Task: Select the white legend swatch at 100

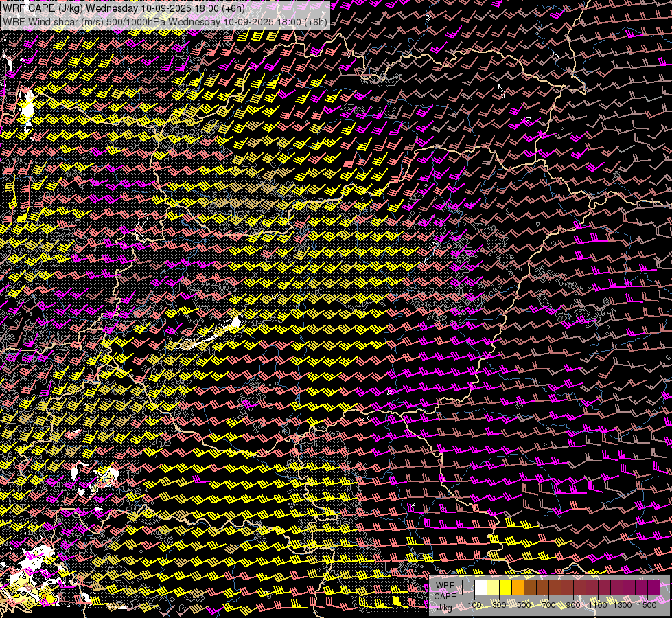Action: point(481,587)
